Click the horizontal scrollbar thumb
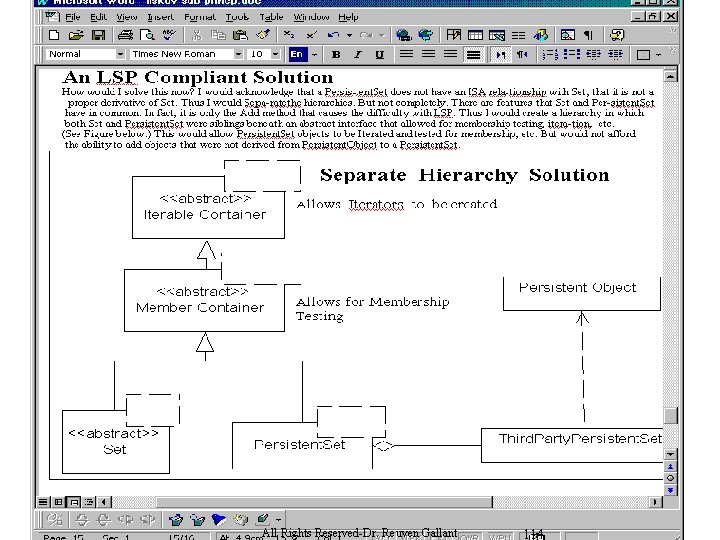720x540 pixels. pos(324,502)
